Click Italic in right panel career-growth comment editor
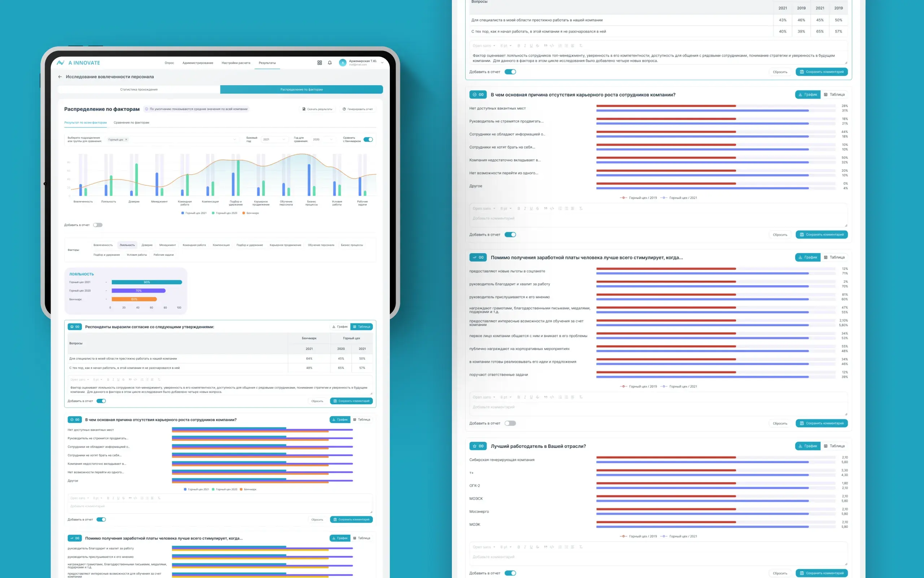 (524, 208)
